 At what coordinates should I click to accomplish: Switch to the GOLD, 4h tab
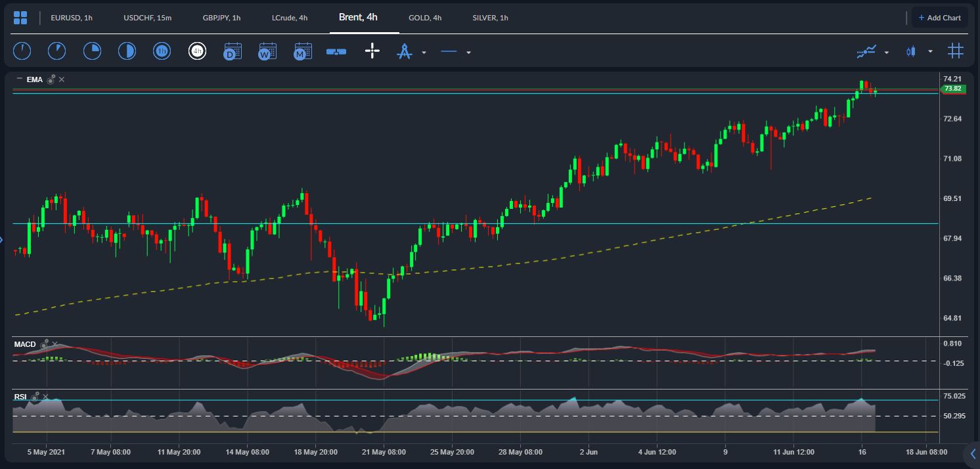(425, 18)
